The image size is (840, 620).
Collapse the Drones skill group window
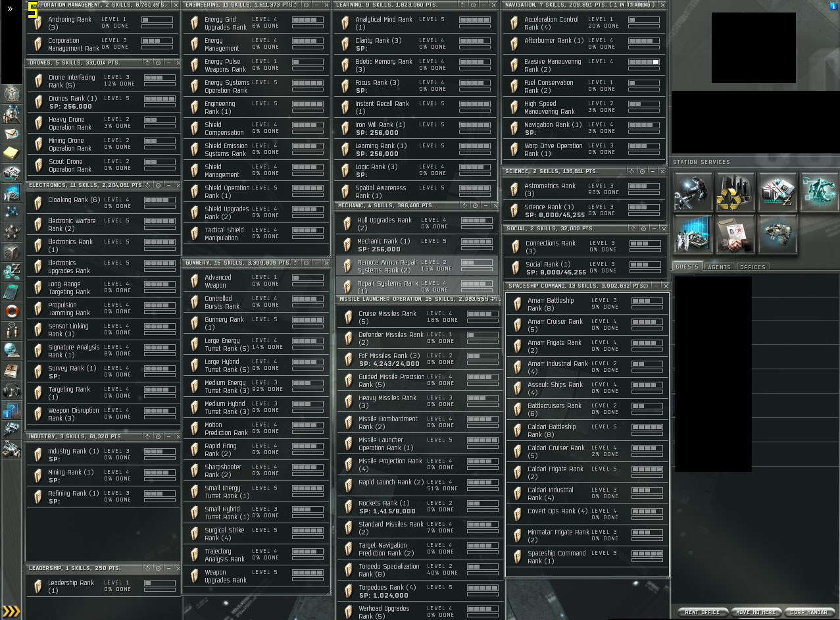[168, 63]
